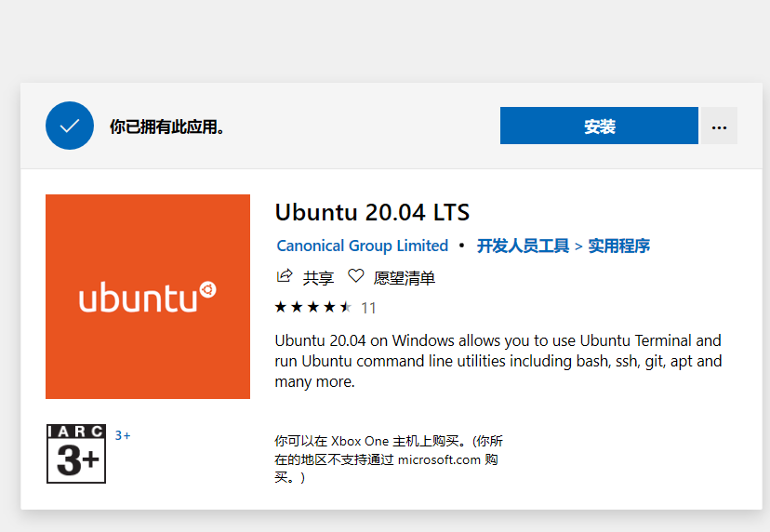The height and width of the screenshot is (532, 770).
Task: Click the 共享 share label
Action: pos(318,278)
